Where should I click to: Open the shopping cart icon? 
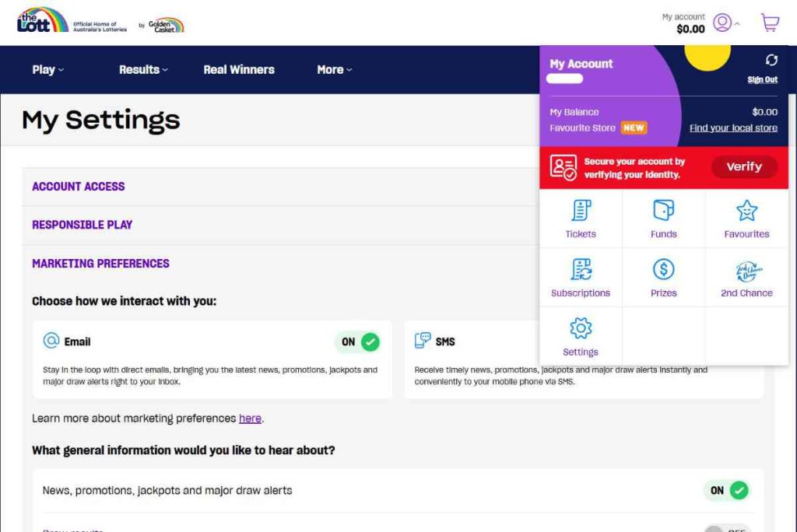coord(770,23)
